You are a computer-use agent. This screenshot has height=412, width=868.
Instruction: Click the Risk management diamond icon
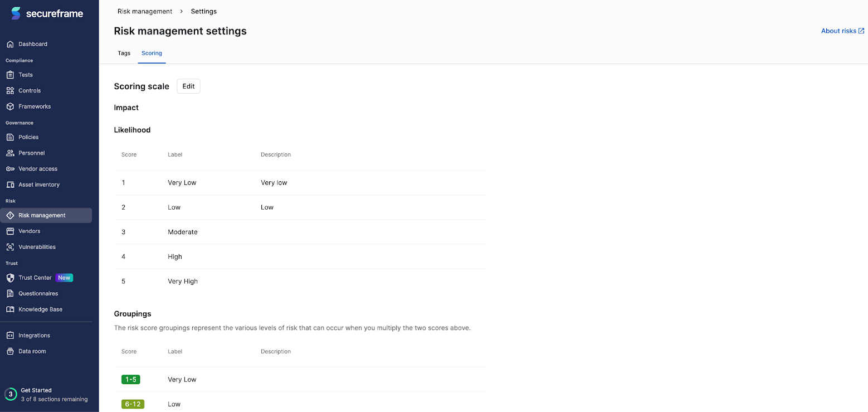click(10, 215)
